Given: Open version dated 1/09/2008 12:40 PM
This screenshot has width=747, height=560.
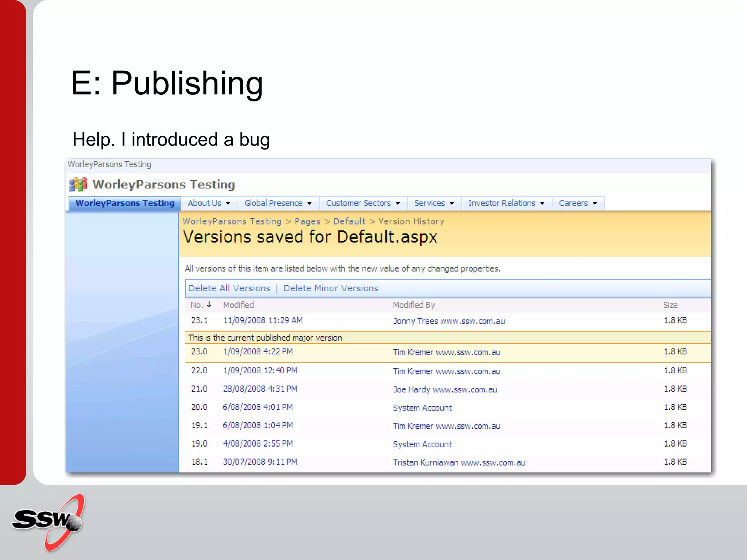Looking at the screenshot, I should (260, 370).
